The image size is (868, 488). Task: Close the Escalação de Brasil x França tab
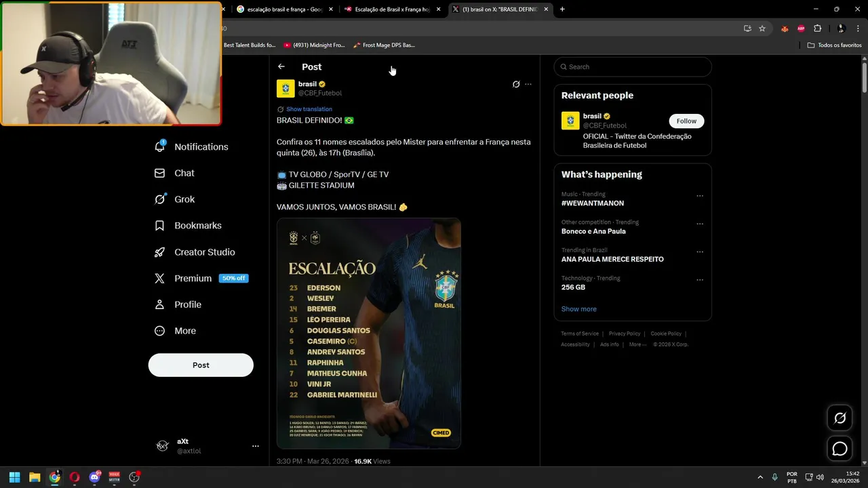click(x=439, y=9)
